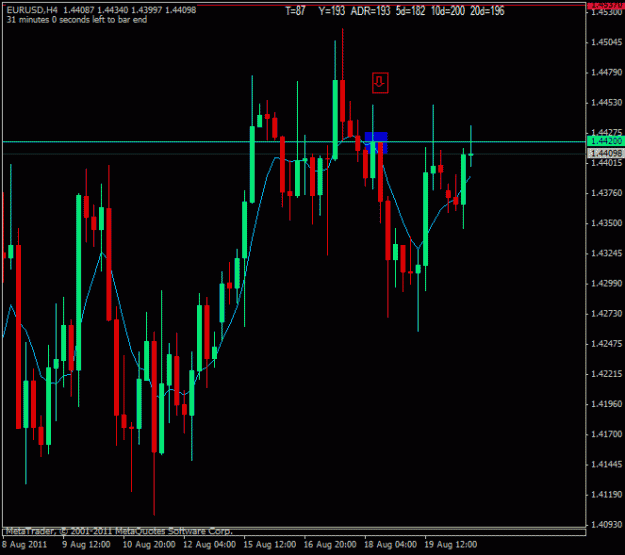
Task: Click the '9 Aug 12:00' time axis label
Action: tap(86, 545)
